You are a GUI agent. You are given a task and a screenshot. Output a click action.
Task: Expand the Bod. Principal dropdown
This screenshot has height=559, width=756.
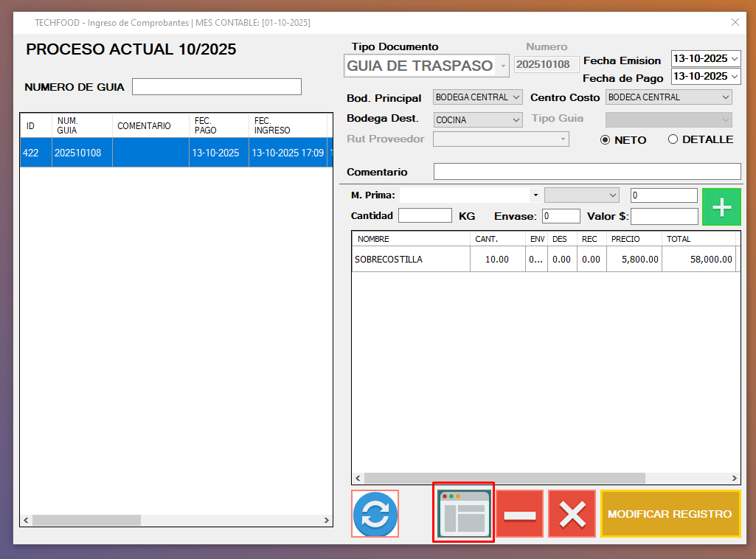516,97
